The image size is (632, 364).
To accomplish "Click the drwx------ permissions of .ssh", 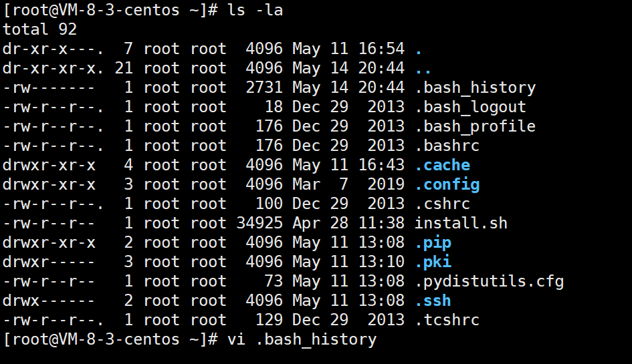I will [x=49, y=301].
